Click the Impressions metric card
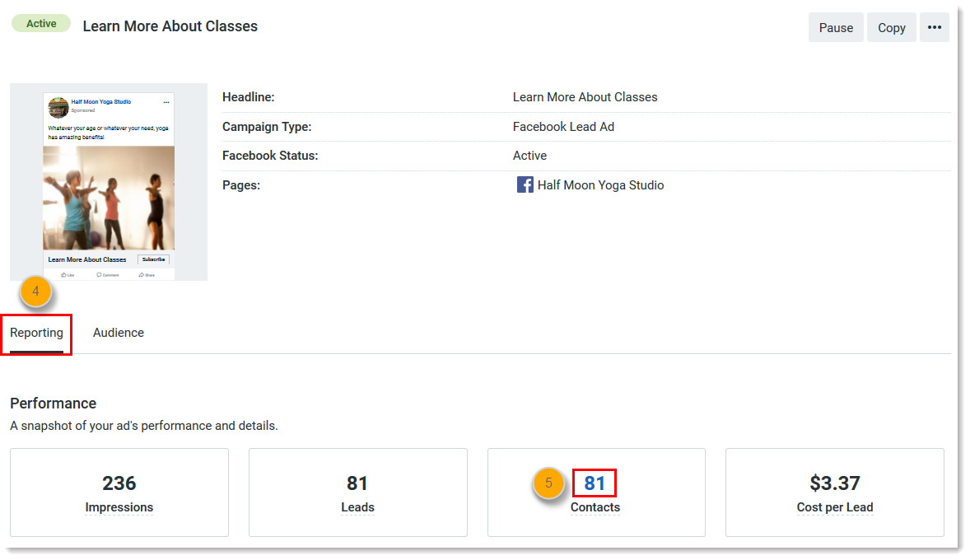Image resolution: width=970 pixels, height=560 pixels. tap(119, 492)
